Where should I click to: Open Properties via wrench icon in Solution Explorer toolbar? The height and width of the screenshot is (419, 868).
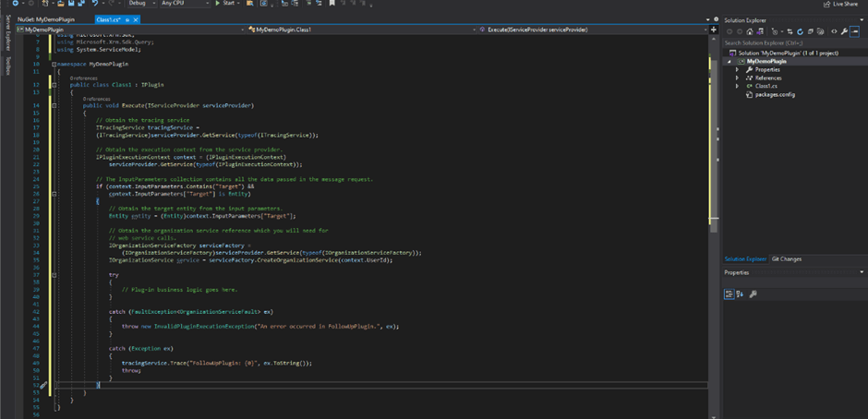click(x=844, y=31)
